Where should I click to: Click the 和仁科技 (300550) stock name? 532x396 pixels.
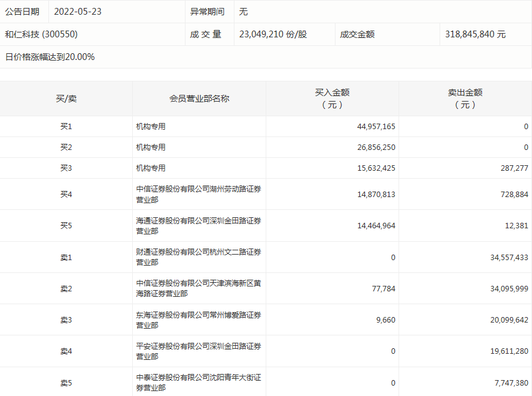[x=42, y=34]
